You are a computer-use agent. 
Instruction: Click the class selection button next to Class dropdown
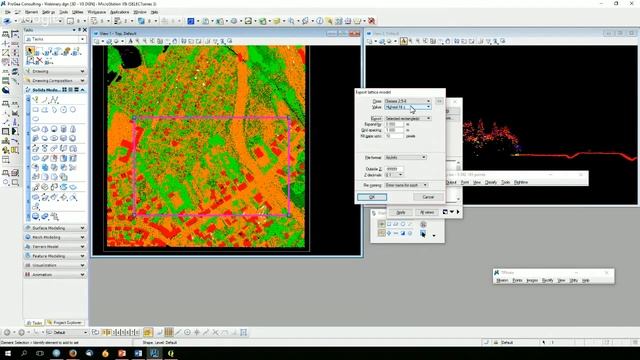439,101
